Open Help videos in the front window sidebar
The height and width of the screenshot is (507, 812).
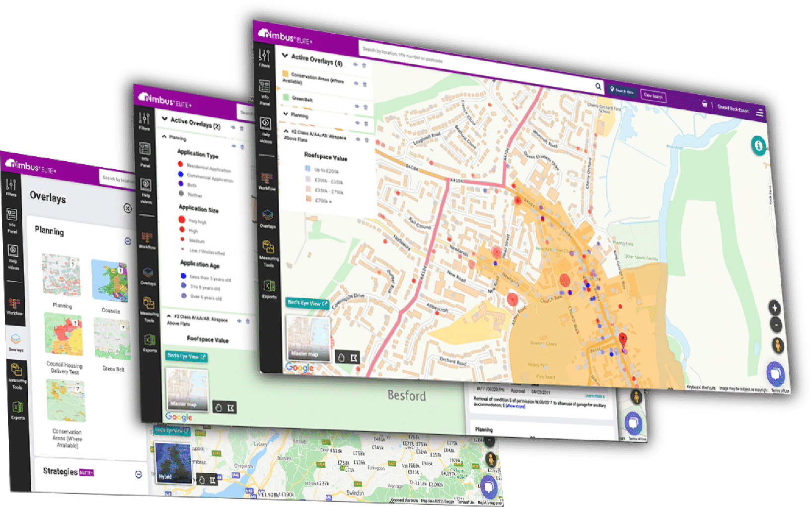pyautogui.click(x=266, y=131)
